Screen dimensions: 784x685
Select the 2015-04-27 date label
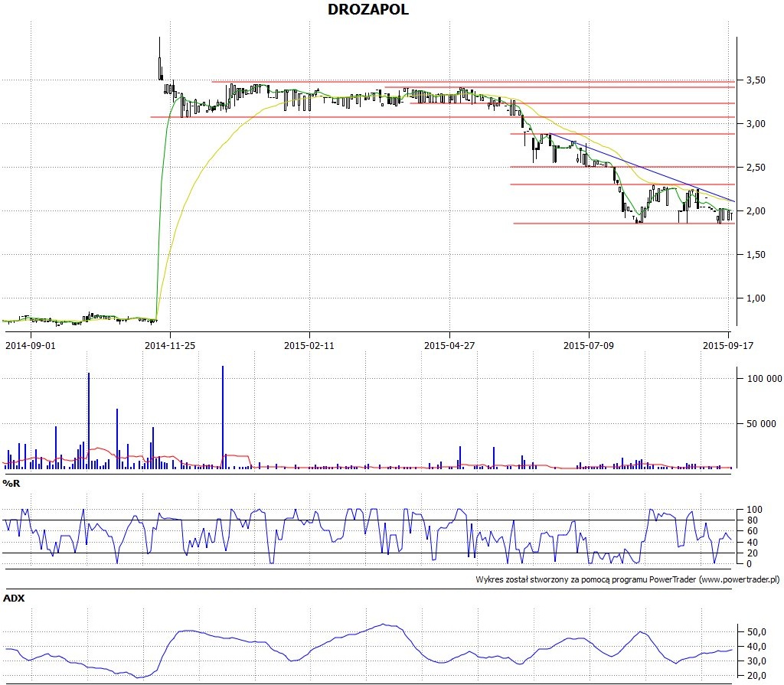click(449, 345)
